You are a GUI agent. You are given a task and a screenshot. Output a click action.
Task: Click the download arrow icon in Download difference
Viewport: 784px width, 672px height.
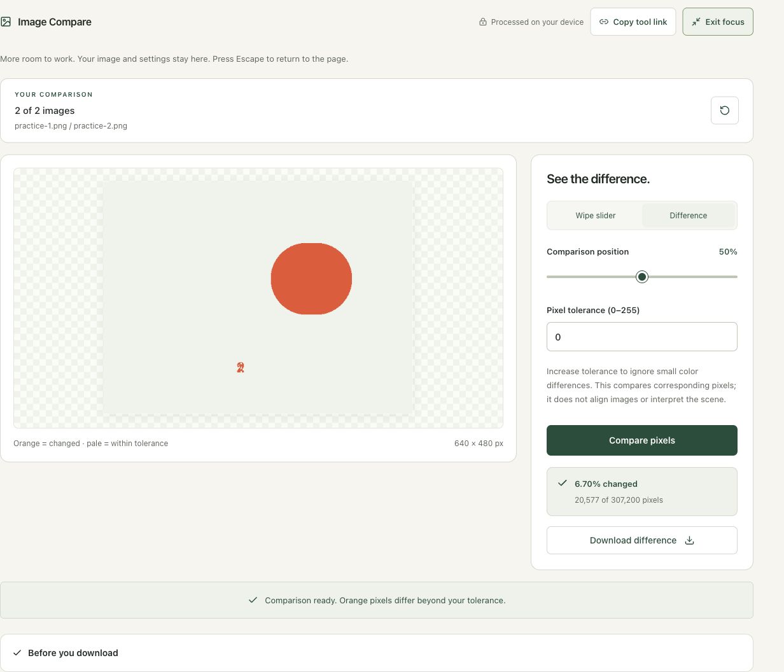click(689, 540)
